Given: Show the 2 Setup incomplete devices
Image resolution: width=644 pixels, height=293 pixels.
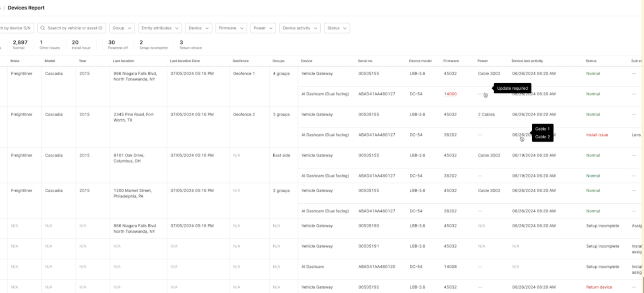Looking at the screenshot, I should pos(153,44).
